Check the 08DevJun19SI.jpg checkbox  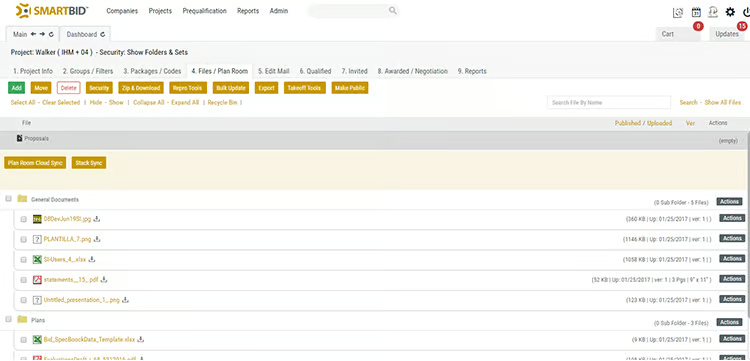coord(23,219)
